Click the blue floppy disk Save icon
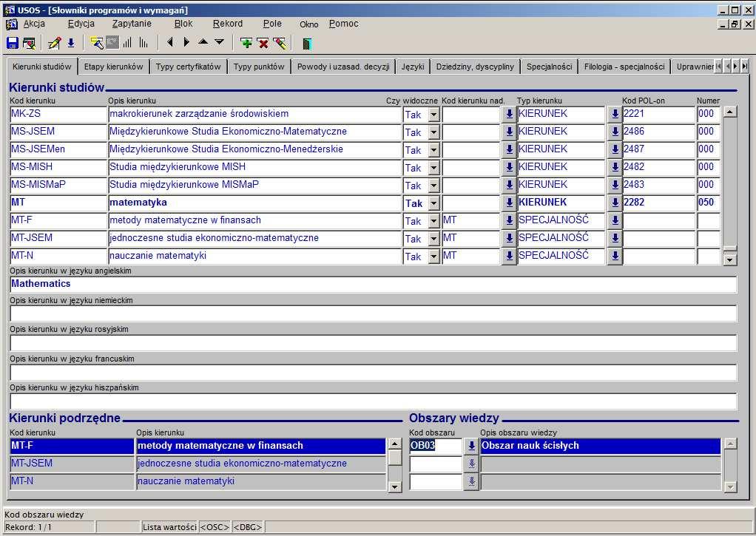The width and height of the screenshot is (756, 536). pyautogui.click(x=13, y=44)
